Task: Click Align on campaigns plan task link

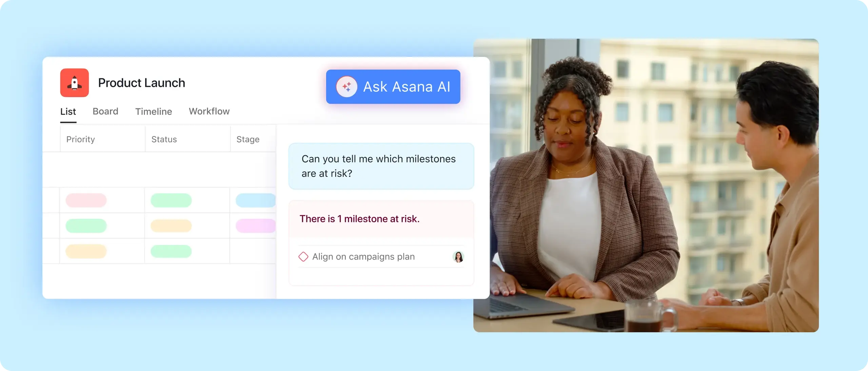Action: (363, 256)
